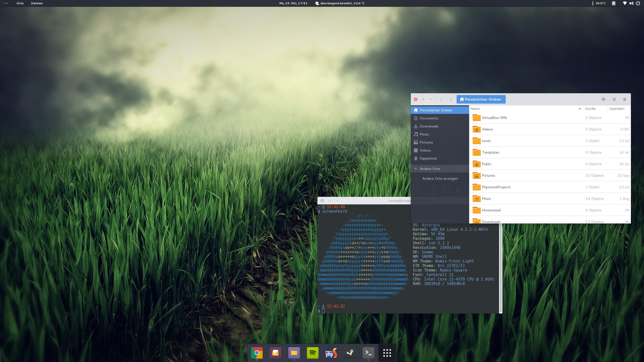Screen dimensions: 644x362
Task: Click Andere Orte in the sidebar
Action: pyautogui.click(x=430, y=169)
